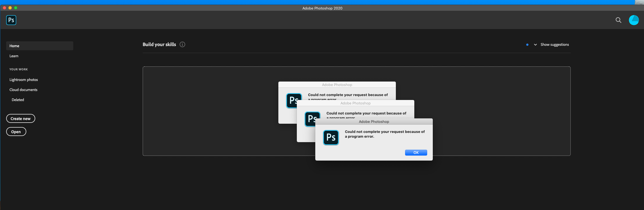
Task: Open the Deleted sidebar item
Action: click(x=18, y=100)
